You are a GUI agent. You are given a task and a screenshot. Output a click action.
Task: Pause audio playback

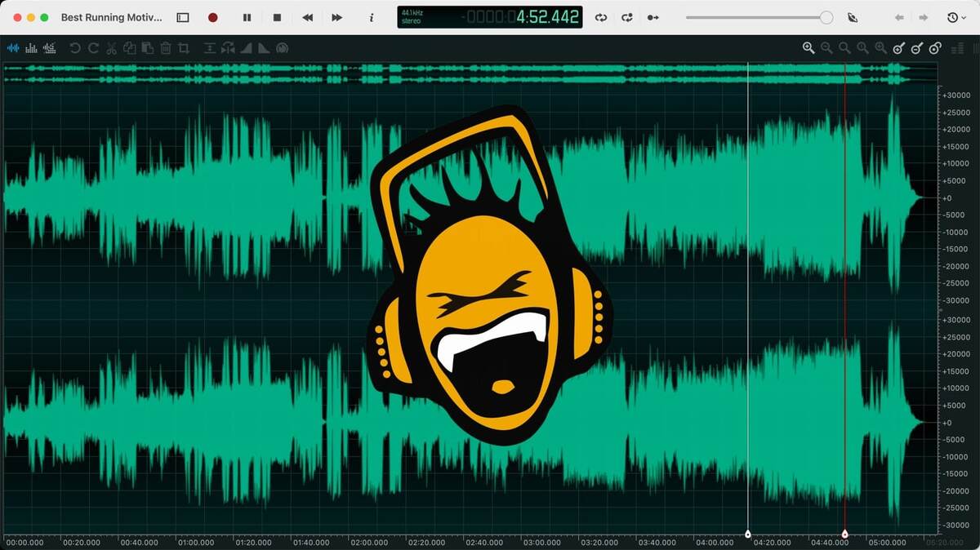pos(247,17)
